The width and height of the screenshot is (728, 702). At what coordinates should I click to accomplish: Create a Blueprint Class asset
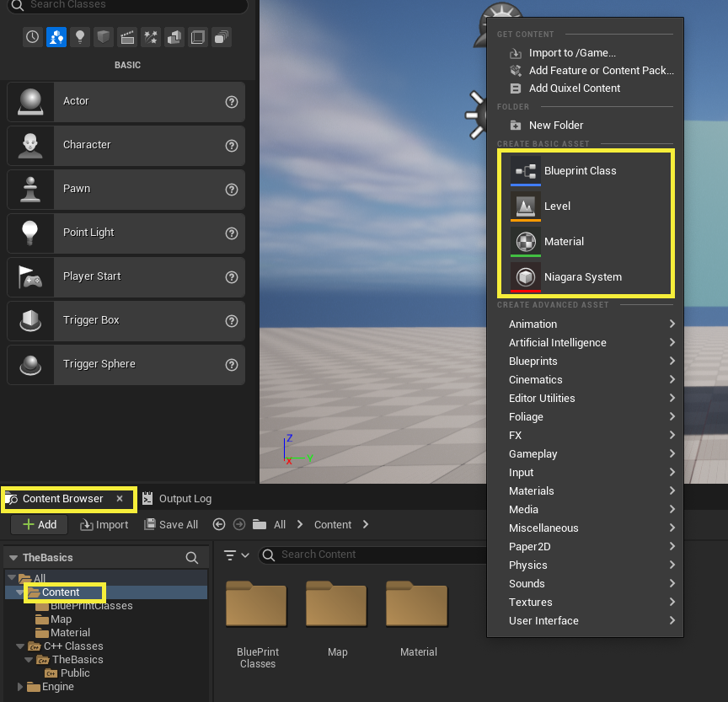[x=586, y=171]
